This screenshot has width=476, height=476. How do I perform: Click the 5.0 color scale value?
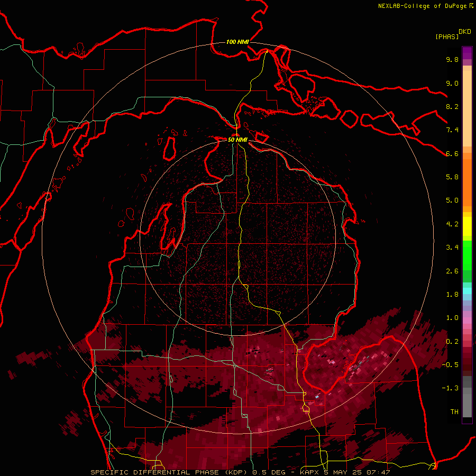coord(452,200)
